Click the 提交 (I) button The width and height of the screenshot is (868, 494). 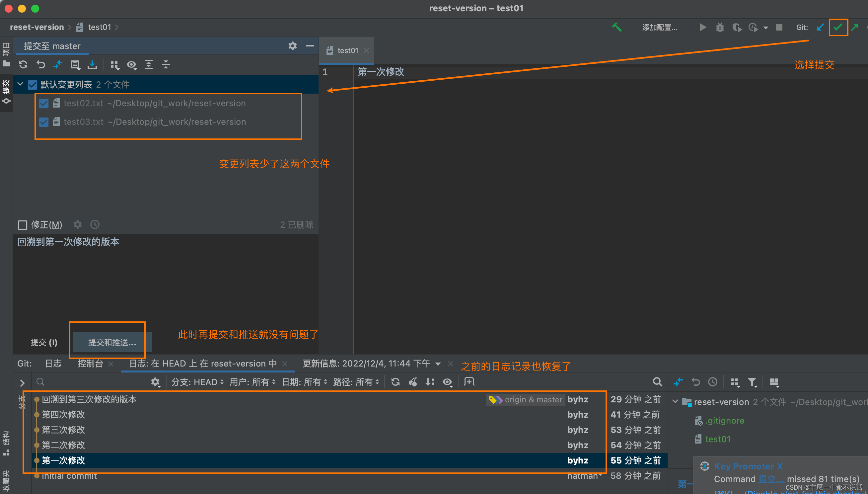(x=44, y=342)
